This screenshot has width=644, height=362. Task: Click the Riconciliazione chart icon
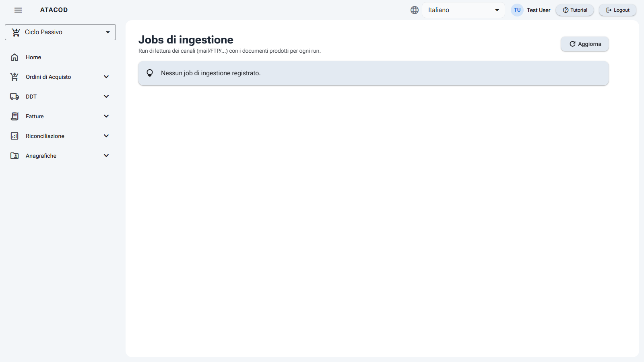(x=14, y=136)
